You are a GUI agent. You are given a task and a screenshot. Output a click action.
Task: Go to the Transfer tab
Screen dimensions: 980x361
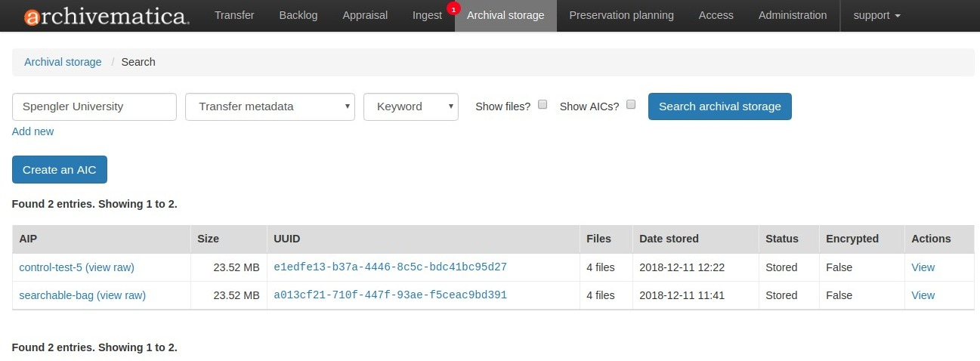point(234,15)
